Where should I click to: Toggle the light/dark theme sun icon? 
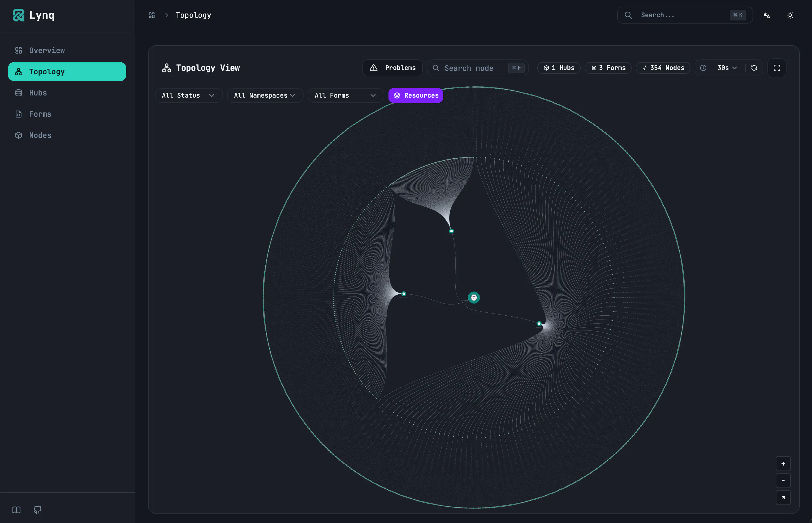[x=790, y=15]
